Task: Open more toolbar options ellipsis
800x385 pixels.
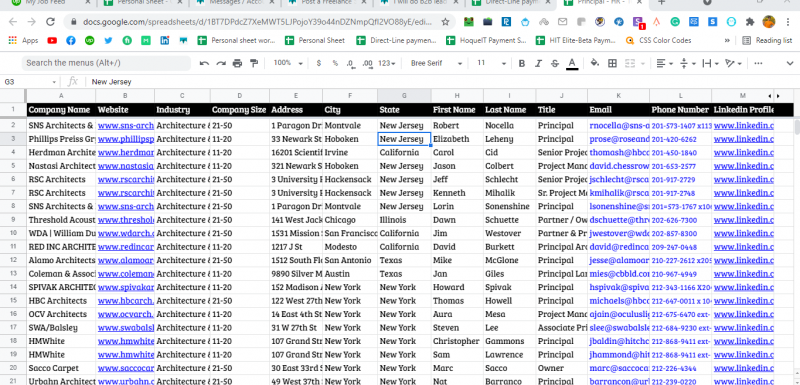Action: [758, 63]
